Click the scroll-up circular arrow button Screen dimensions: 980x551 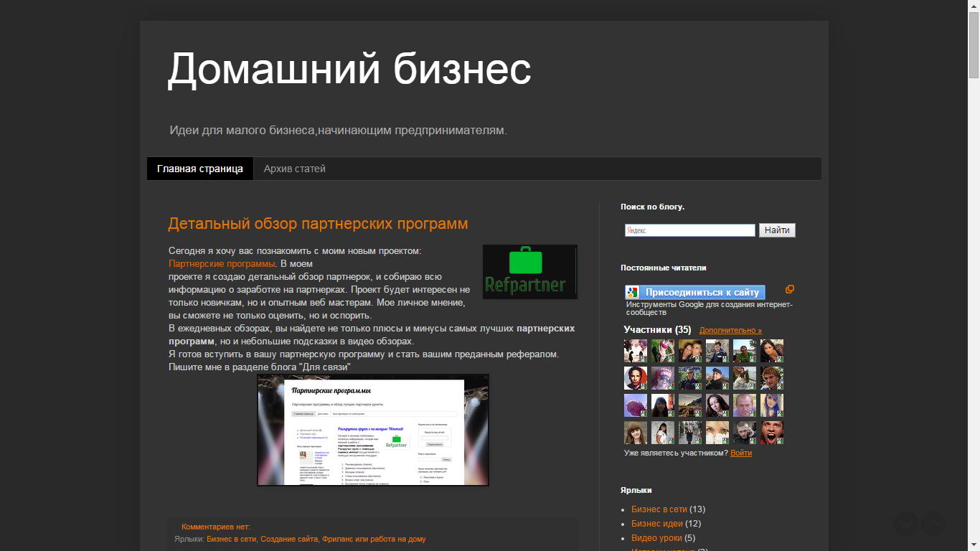pos(933,524)
